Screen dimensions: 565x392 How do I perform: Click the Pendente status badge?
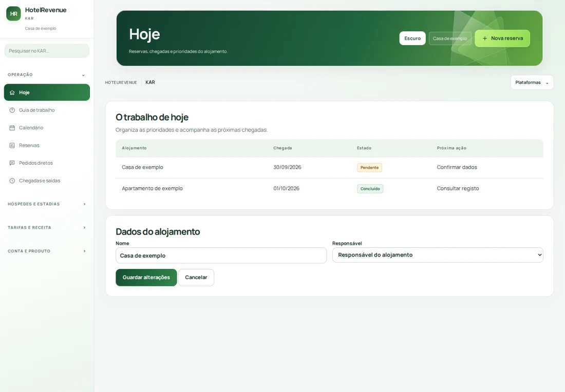[369, 167]
